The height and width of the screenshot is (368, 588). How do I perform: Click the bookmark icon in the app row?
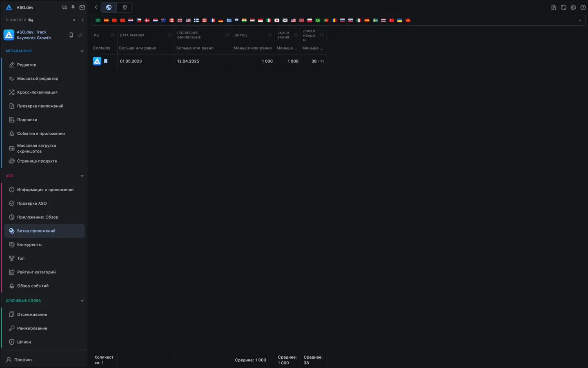(x=106, y=61)
